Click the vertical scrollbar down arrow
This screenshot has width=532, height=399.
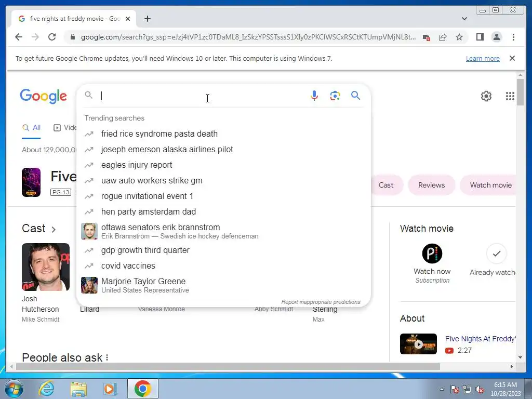pyautogui.click(x=520, y=357)
